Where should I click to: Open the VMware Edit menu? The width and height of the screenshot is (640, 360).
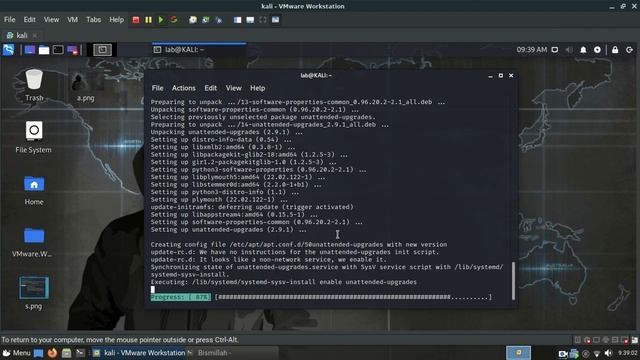click(29, 20)
